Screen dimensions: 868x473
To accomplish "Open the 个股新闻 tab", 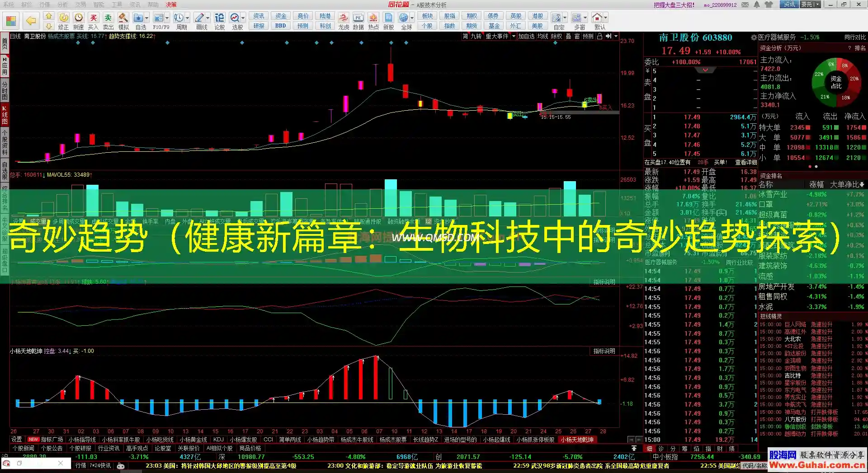I will click(x=24, y=449).
